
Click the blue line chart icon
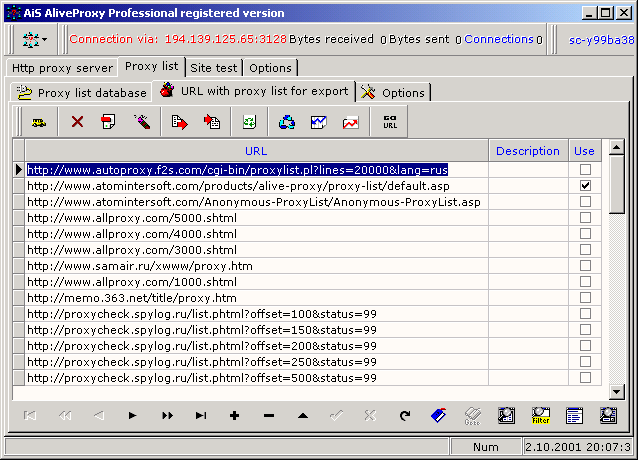point(319,122)
